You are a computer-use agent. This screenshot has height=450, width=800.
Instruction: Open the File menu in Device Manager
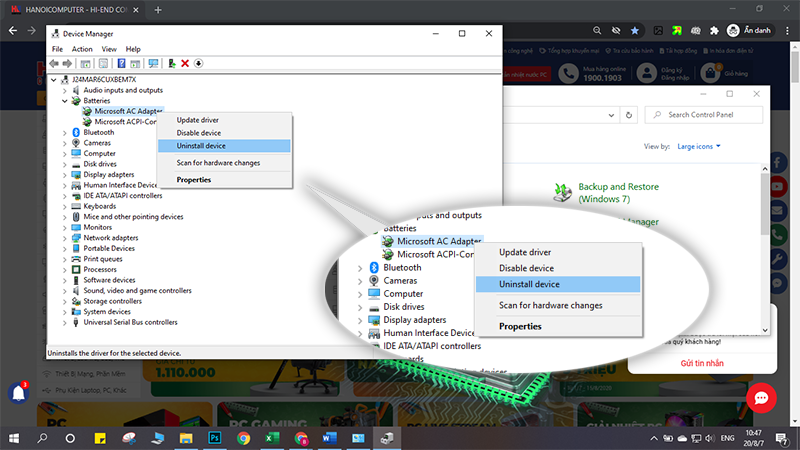[x=57, y=49]
